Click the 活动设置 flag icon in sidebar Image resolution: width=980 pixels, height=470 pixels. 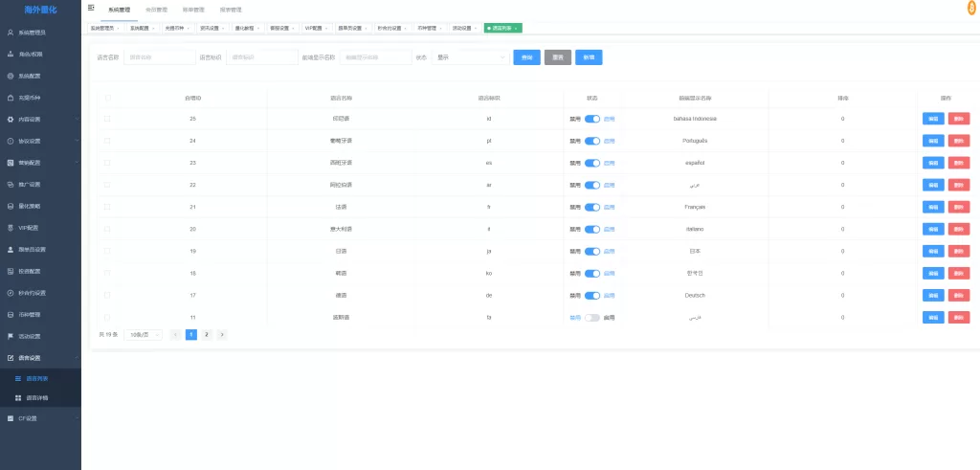tap(11, 336)
